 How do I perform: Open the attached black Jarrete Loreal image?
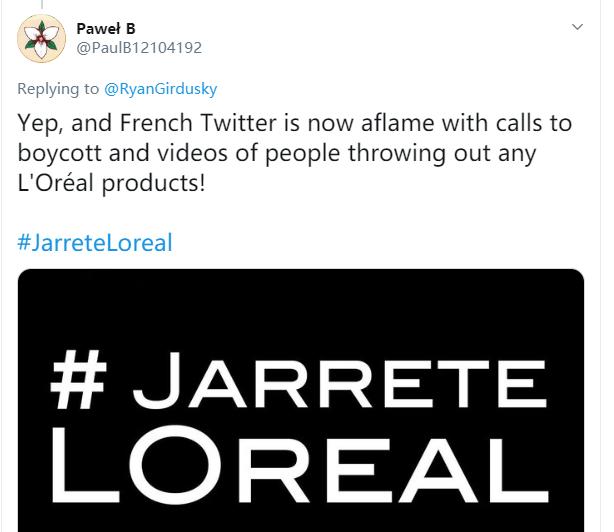coord(300,400)
